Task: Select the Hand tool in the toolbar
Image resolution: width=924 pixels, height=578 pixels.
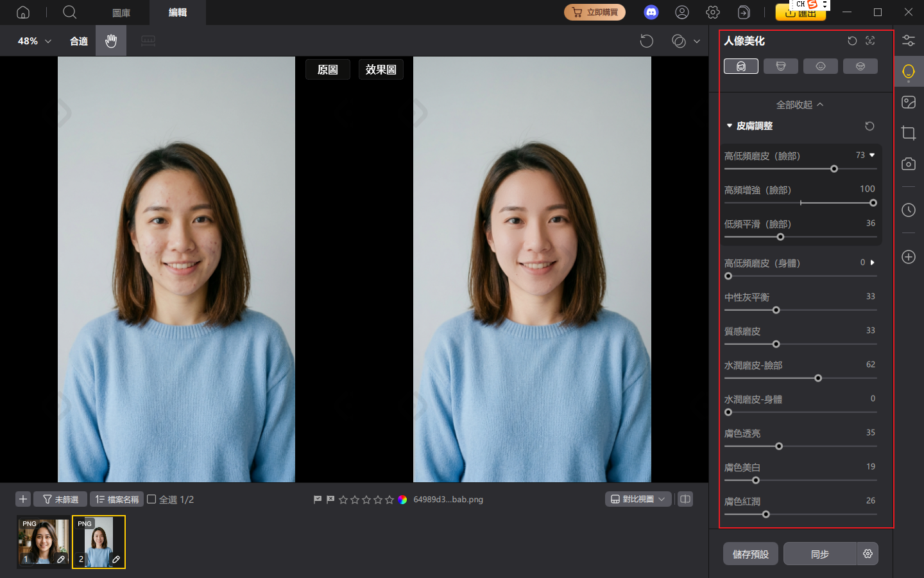Action: pyautogui.click(x=110, y=40)
